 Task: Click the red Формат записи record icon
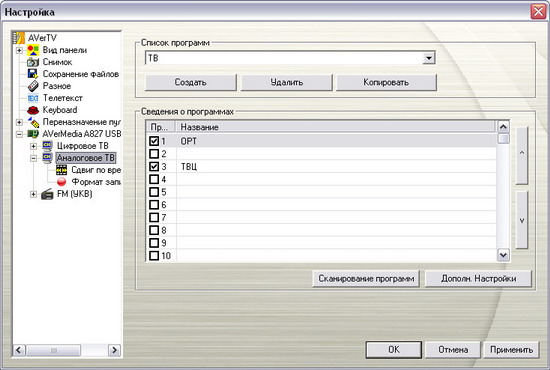click(x=61, y=182)
